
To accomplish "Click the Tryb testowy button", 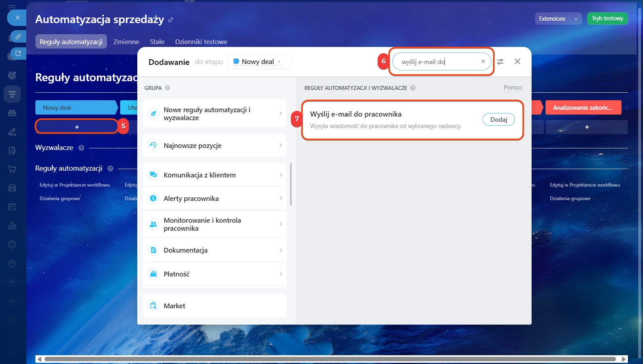I will tap(607, 19).
